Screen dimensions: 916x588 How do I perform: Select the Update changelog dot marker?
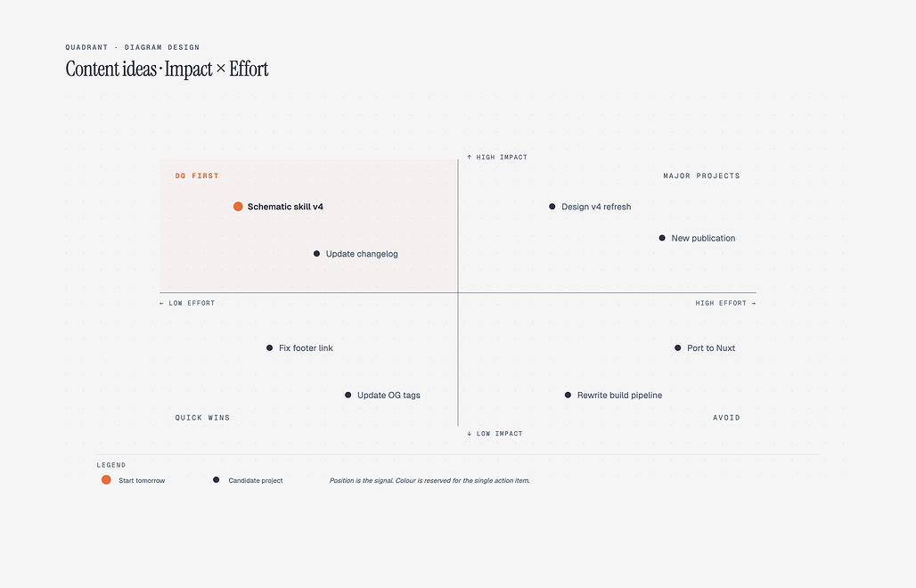pyautogui.click(x=316, y=253)
